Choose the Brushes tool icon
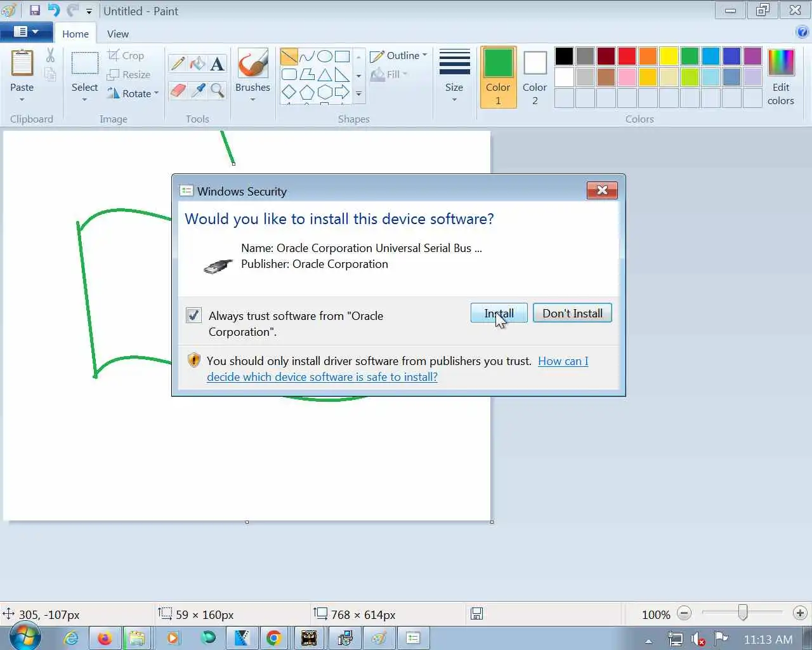This screenshot has width=812, height=650. (x=252, y=64)
